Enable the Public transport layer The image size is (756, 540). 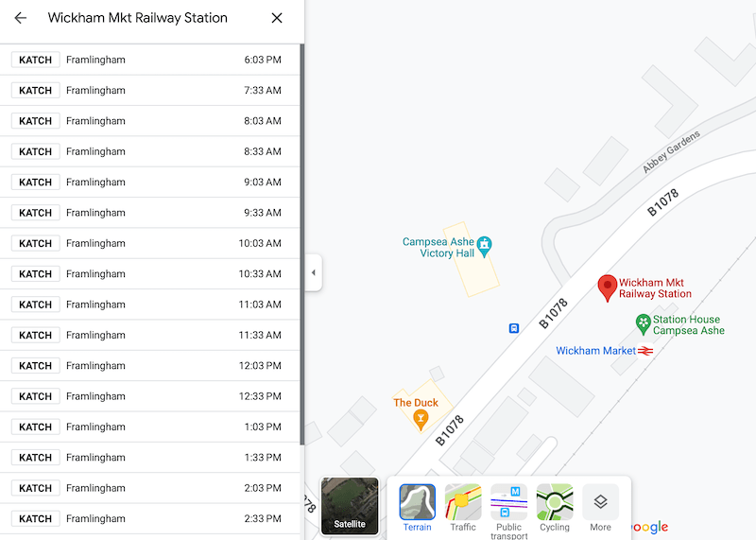click(x=508, y=508)
